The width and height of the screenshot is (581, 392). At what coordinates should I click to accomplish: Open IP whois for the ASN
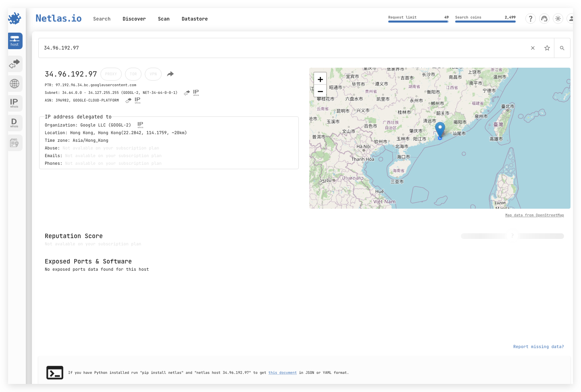click(137, 100)
